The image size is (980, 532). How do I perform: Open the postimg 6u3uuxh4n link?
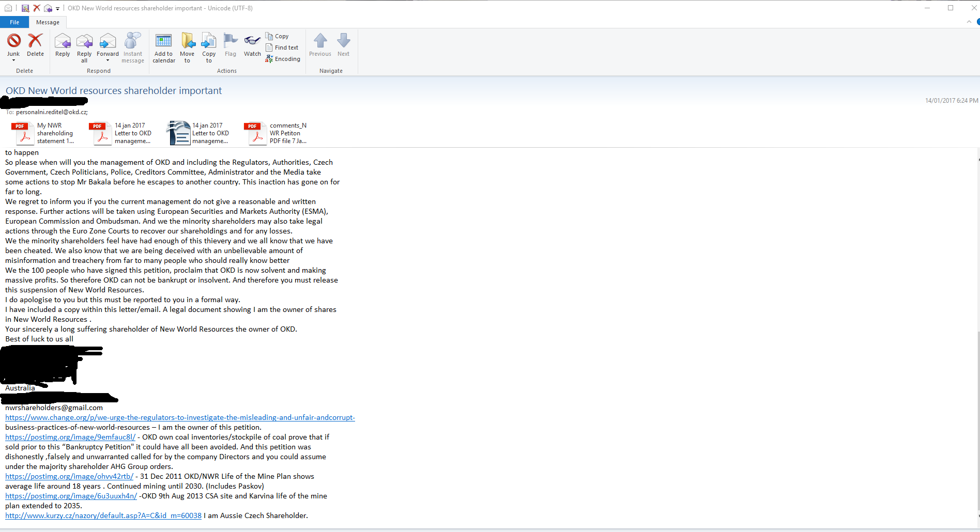pyautogui.click(x=71, y=496)
